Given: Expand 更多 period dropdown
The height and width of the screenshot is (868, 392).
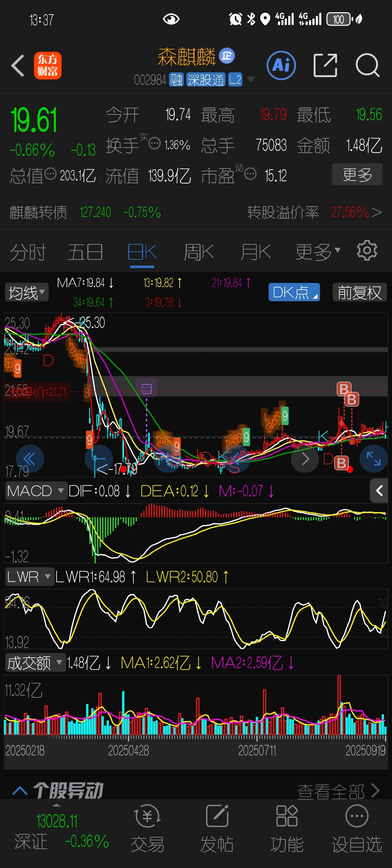Looking at the screenshot, I should pyautogui.click(x=318, y=252).
